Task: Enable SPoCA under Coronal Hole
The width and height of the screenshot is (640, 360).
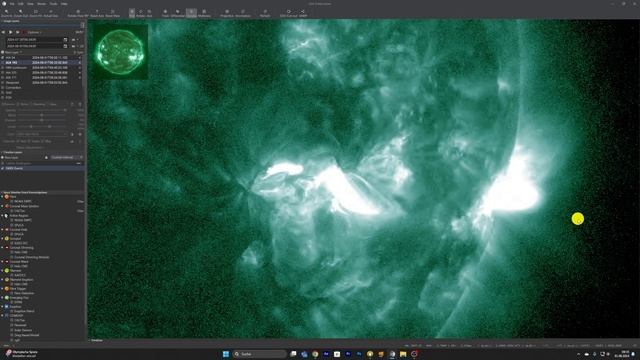Action: pos(12,234)
